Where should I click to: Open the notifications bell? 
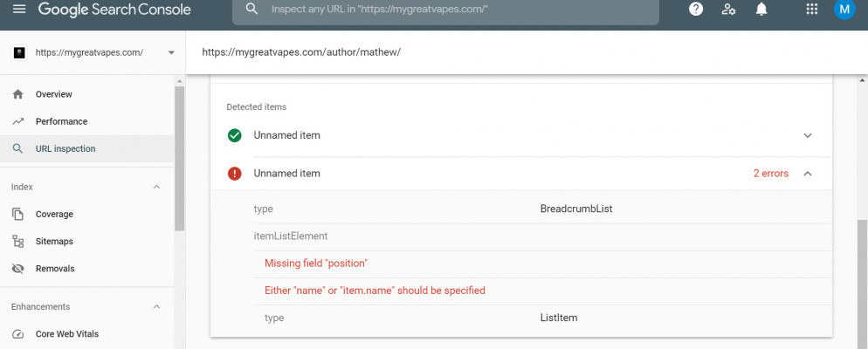[x=761, y=10]
